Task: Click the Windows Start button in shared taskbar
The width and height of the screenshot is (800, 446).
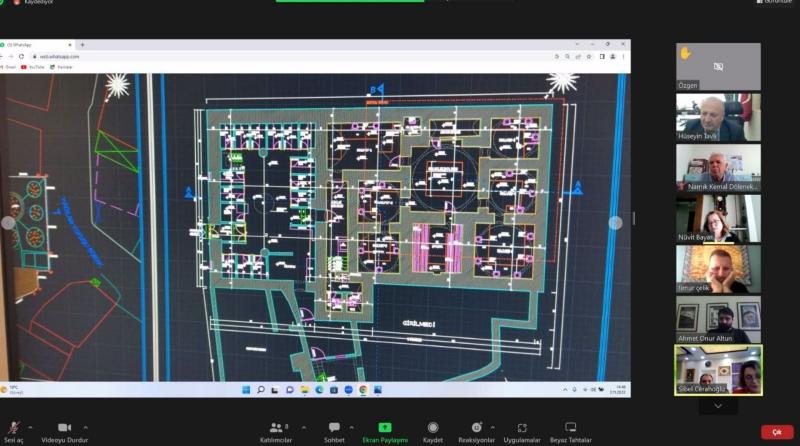Action: pyautogui.click(x=245, y=389)
